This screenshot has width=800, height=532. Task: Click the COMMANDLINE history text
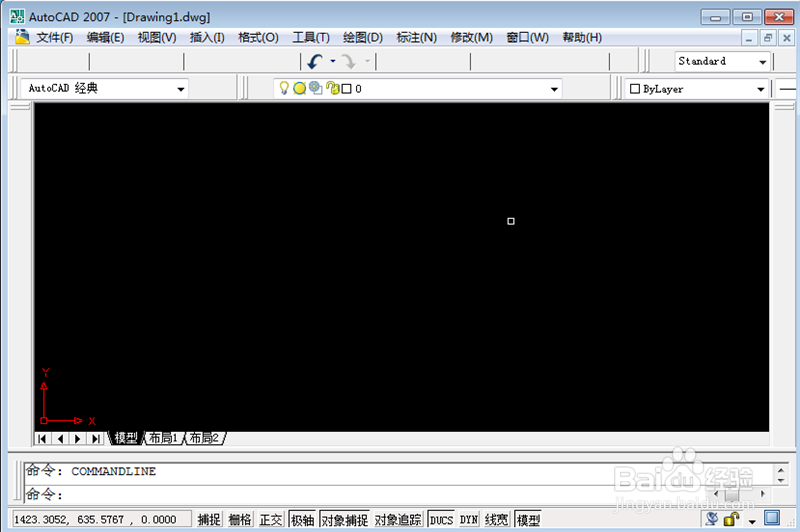point(114,471)
